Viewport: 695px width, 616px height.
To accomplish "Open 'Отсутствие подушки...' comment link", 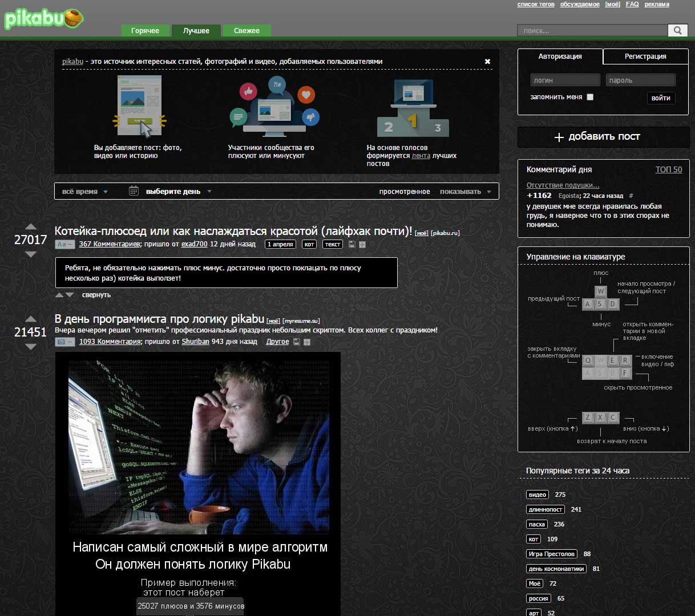I will pyautogui.click(x=563, y=185).
